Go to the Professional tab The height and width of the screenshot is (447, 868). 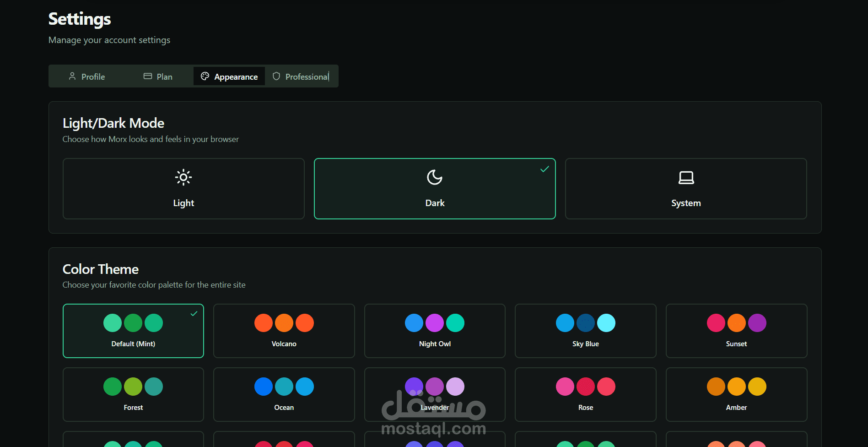[x=301, y=76]
